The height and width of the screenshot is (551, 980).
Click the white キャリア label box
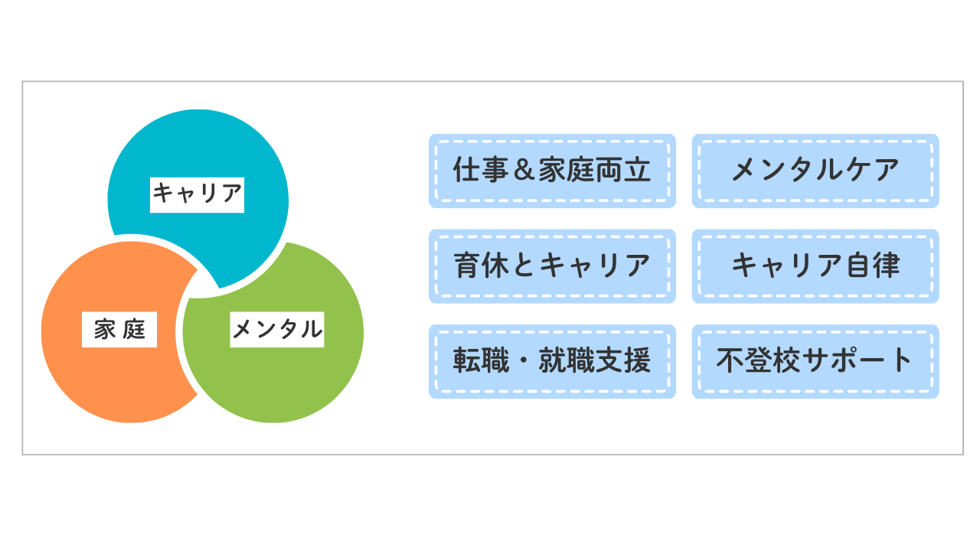198,194
